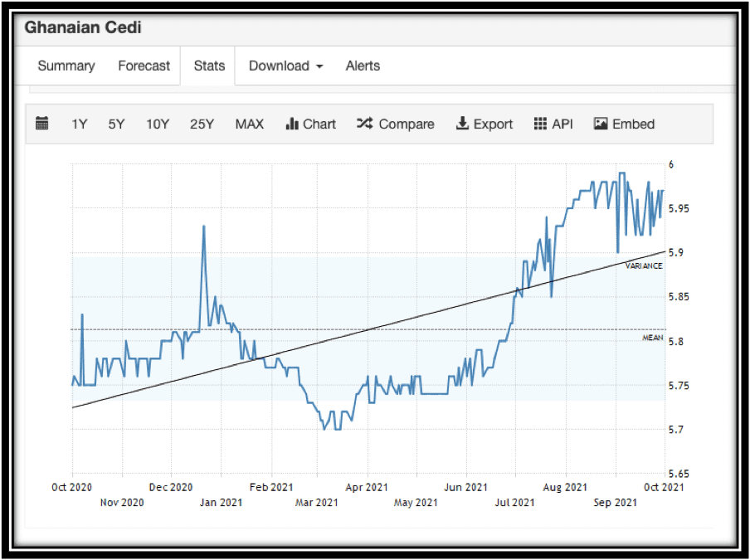
Task: Click the Compare label in toolbar
Action: click(406, 124)
